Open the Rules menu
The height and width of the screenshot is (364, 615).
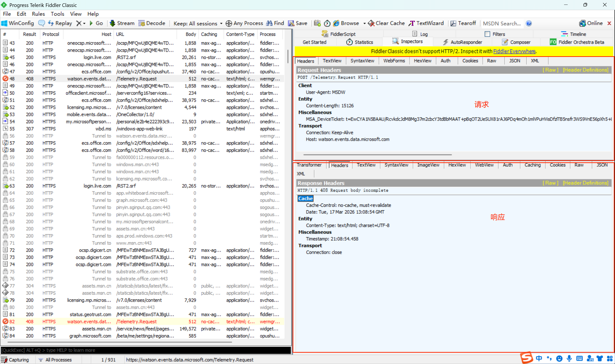pyautogui.click(x=38, y=14)
